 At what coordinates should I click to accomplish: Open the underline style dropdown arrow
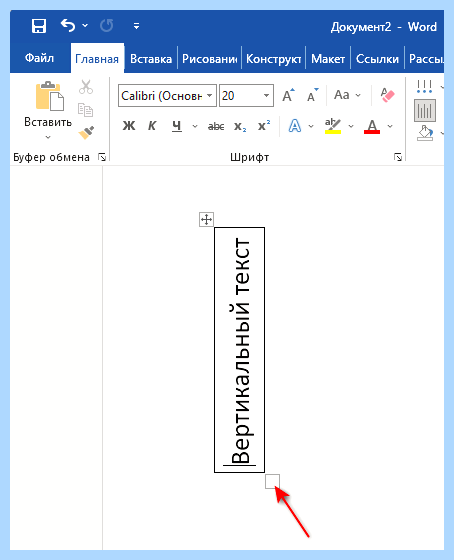[x=195, y=126]
